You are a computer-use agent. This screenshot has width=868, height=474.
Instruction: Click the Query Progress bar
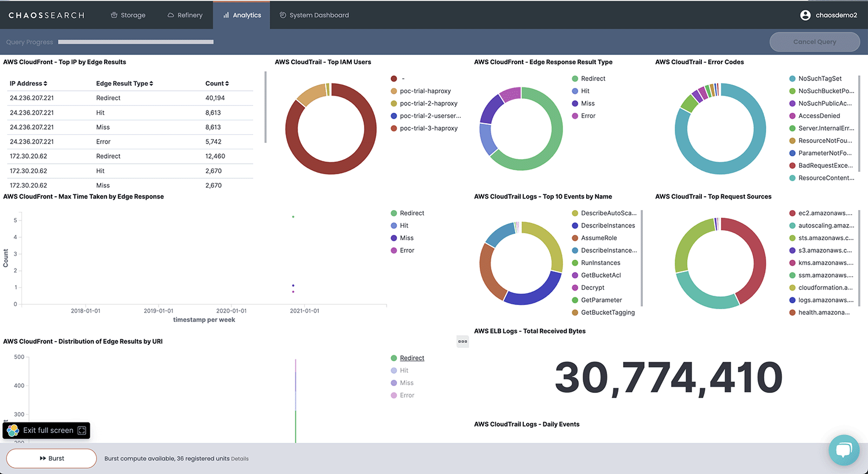pos(136,42)
